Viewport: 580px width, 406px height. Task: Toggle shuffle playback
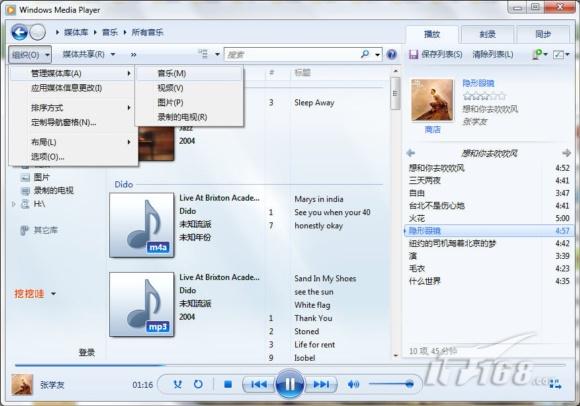point(178,385)
